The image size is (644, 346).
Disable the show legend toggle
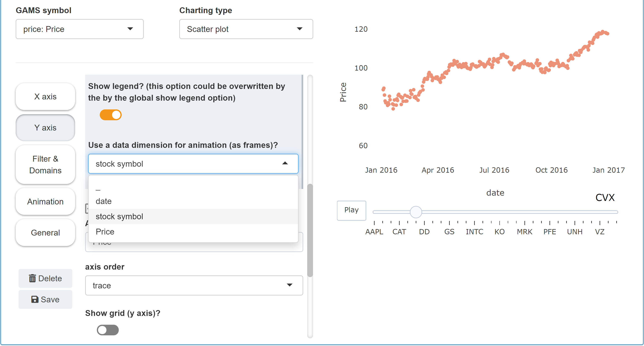click(x=111, y=115)
